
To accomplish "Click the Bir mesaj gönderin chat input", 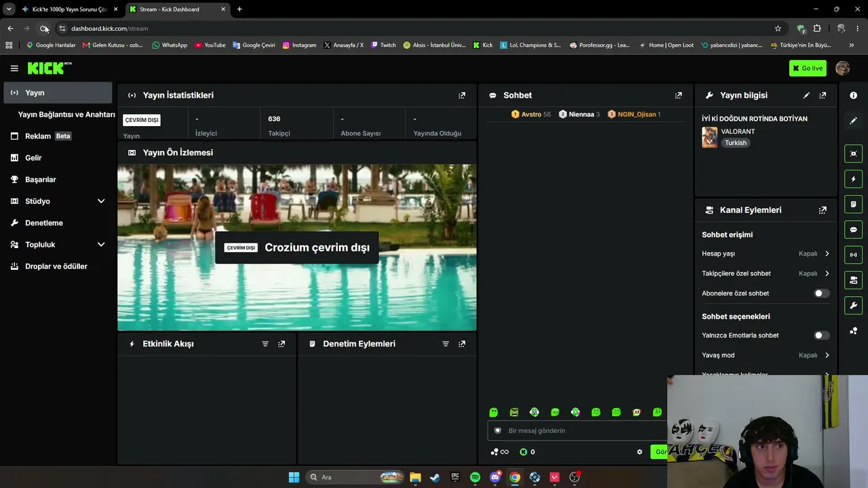I will coord(576,430).
